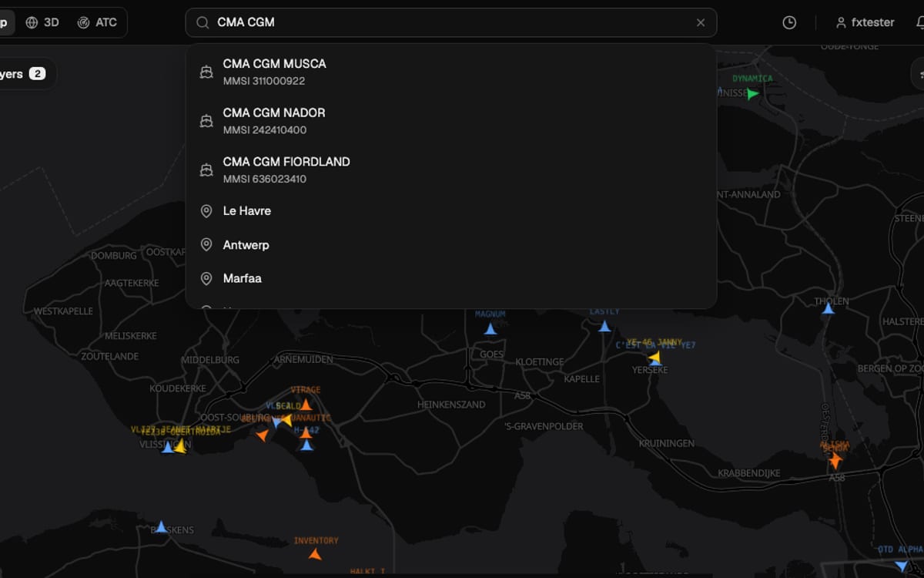Image resolution: width=924 pixels, height=578 pixels.
Task: Click the layers count badge 2
Action: pos(37,74)
